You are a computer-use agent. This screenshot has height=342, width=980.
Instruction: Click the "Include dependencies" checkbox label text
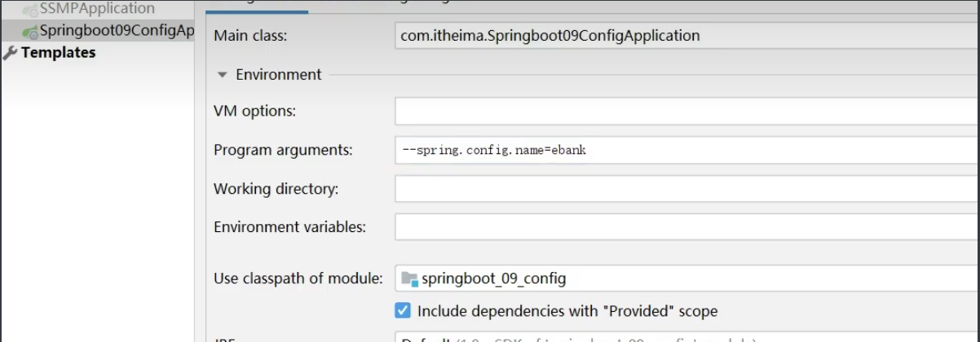[567, 311]
